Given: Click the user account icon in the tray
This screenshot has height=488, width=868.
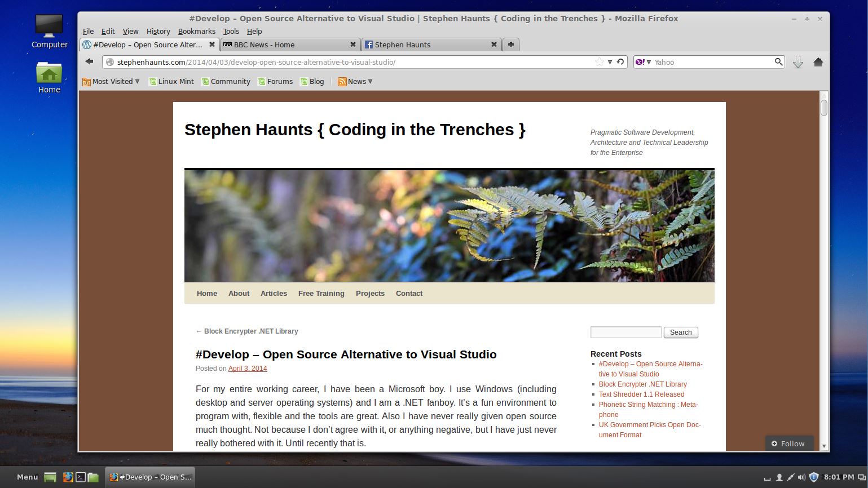Looking at the screenshot, I should 779,477.
